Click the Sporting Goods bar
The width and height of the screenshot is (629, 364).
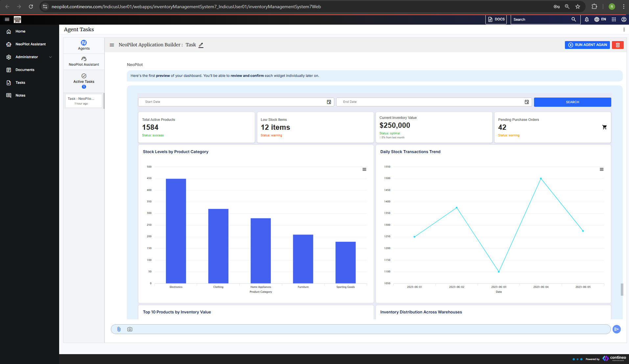[345, 262]
